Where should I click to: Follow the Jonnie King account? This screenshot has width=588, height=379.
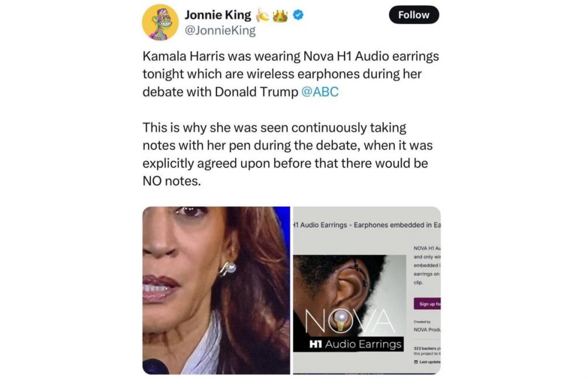414,15
